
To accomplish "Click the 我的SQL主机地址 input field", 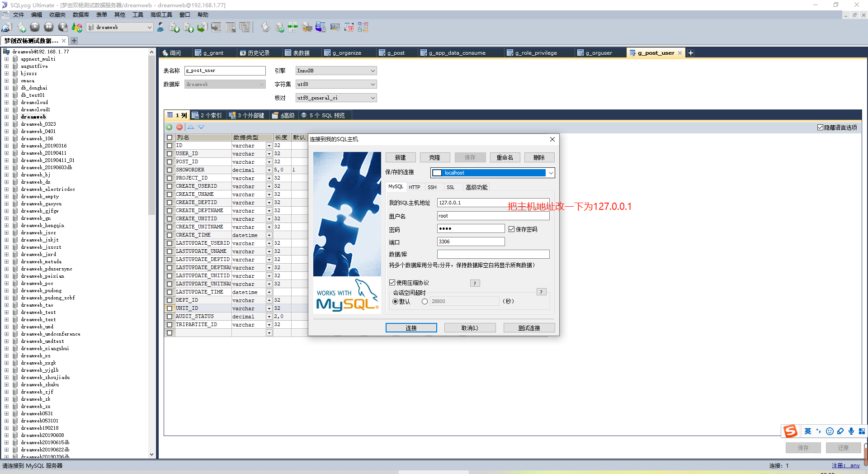I will click(x=493, y=203).
